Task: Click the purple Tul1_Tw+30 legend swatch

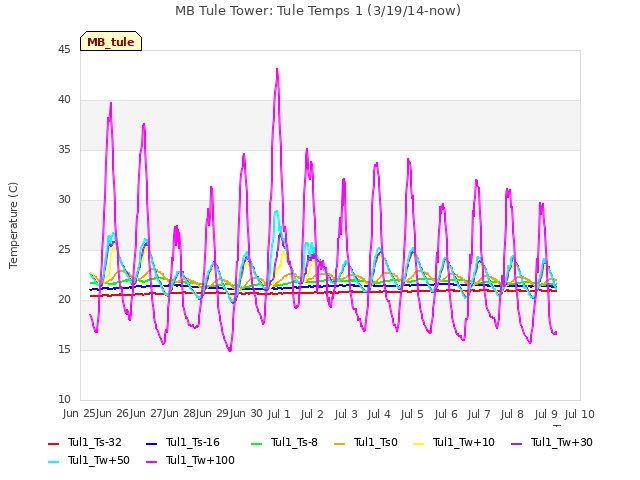Action: [517, 444]
